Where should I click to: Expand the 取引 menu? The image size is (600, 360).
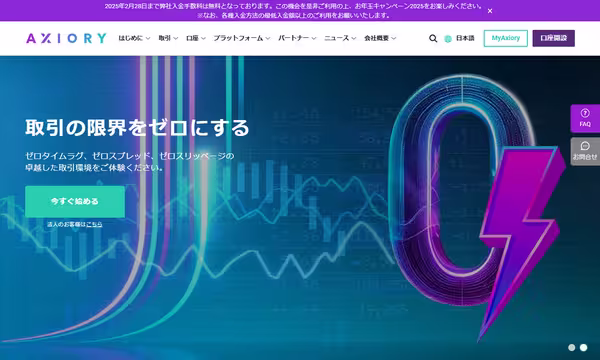168,38
